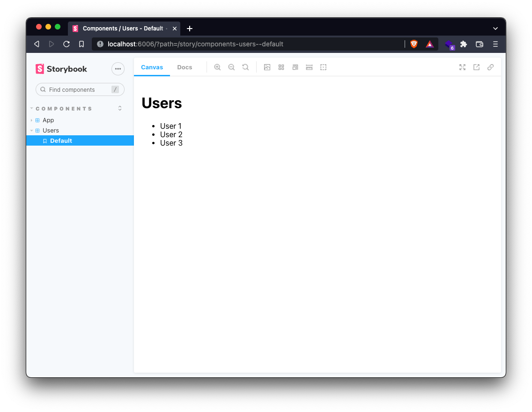This screenshot has width=532, height=412.
Task: Open the Brave wallet icon
Action: [480, 44]
